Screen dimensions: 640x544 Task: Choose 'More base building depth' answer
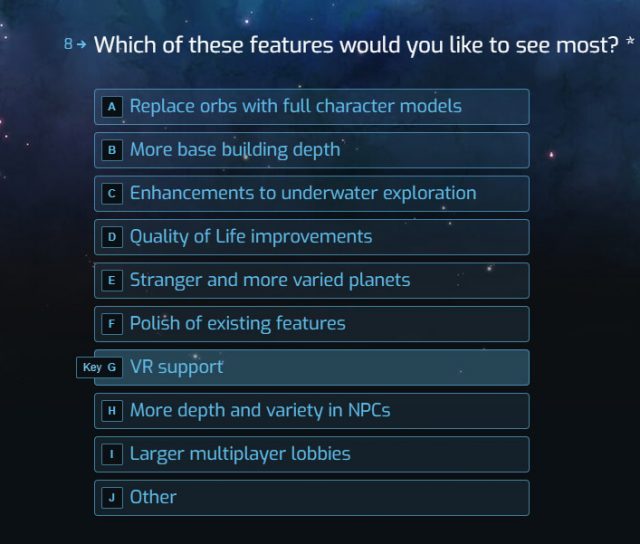coord(312,150)
